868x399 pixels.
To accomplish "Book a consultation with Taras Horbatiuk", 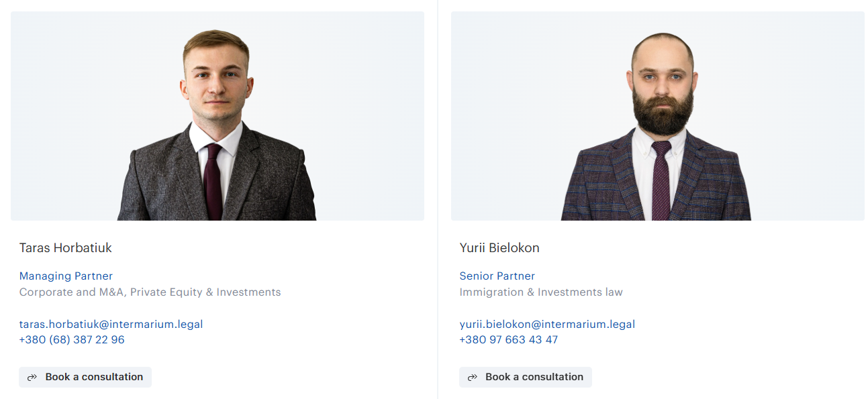I will point(85,377).
